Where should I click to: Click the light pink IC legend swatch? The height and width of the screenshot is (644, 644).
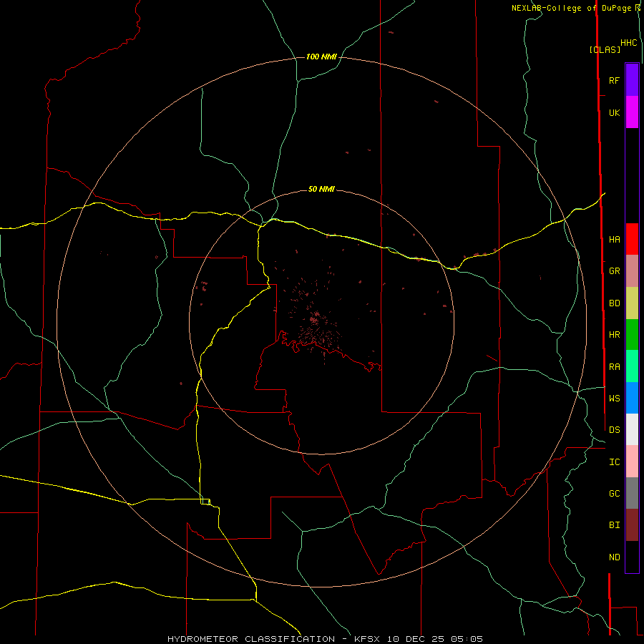[632, 462]
